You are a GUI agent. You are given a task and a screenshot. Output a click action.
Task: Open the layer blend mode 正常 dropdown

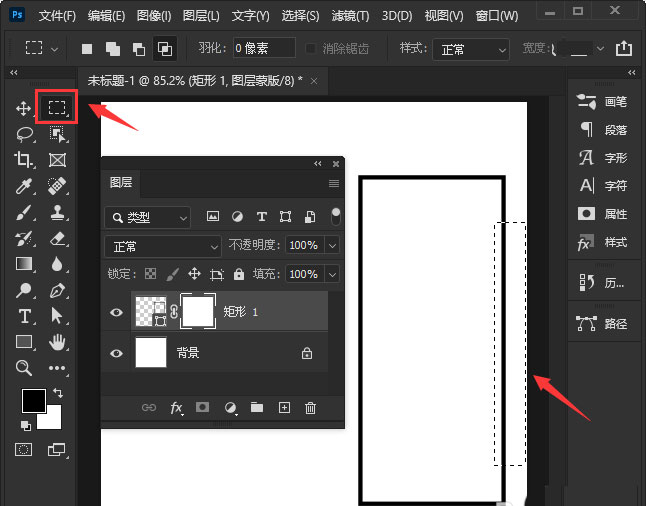163,246
